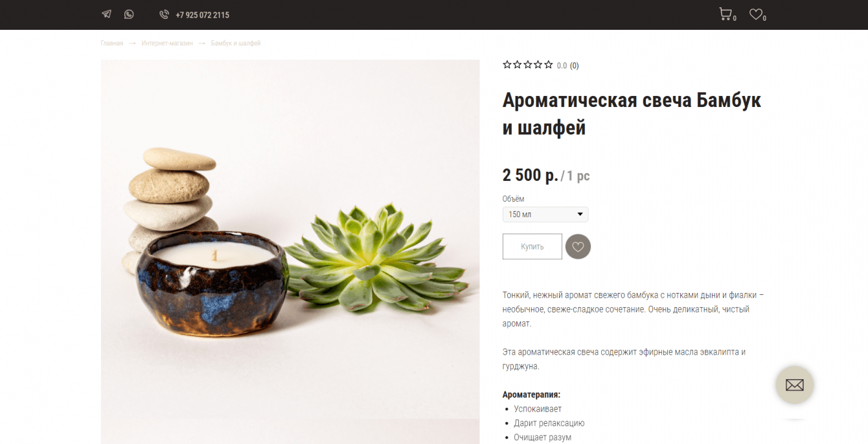Open the envelope contact widget
Screen dimensions: 868x444
click(x=794, y=385)
